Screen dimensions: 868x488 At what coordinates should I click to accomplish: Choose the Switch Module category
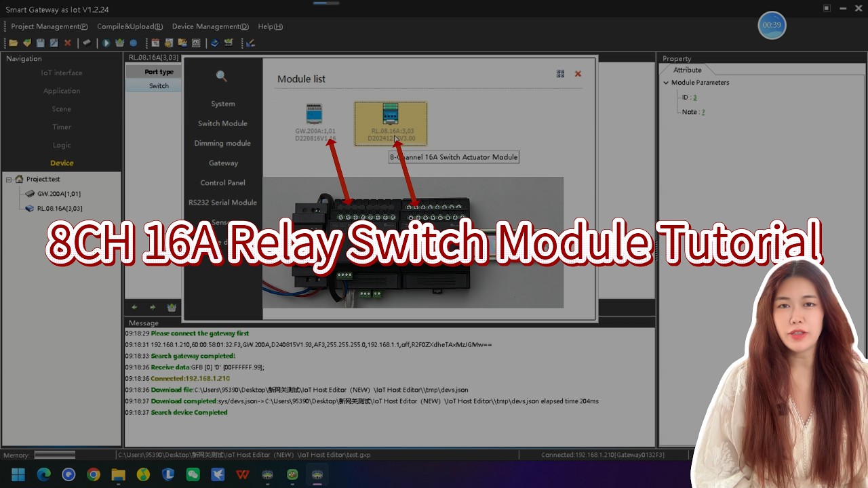click(x=222, y=123)
